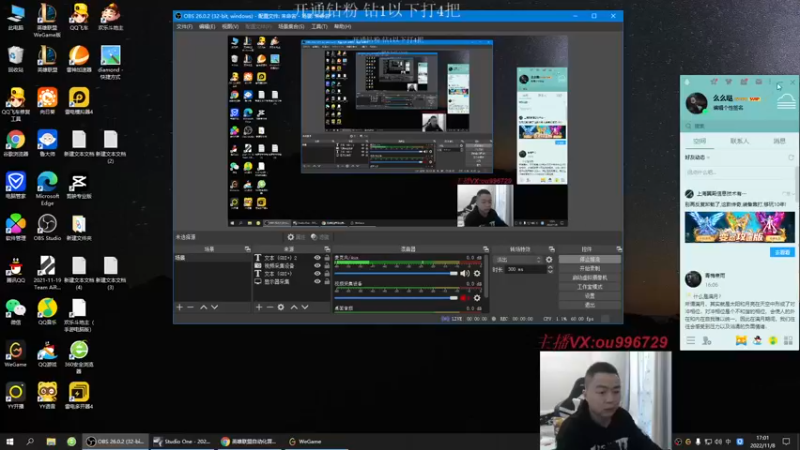Toggle visibility of 视频采集设备 source
Image resolution: width=800 pixels, height=450 pixels.
click(x=317, y=266)
